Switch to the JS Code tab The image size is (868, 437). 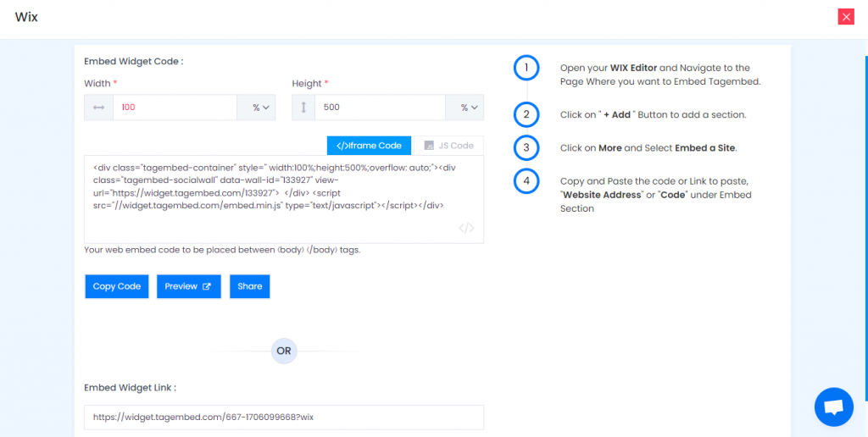point(449,146)
